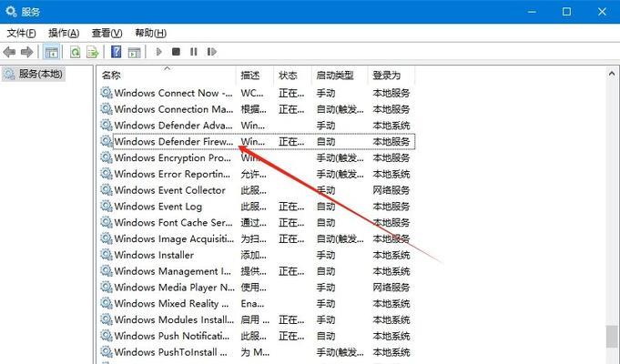Click the Start Service play icon

[x=159, y=52]
